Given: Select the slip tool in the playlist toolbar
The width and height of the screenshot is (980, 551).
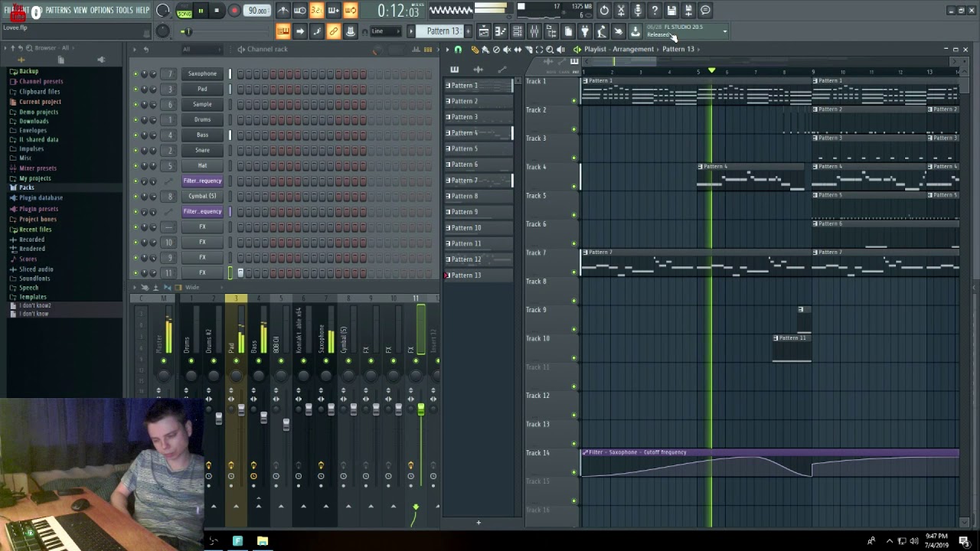Looking at the screenshot, I should pyautogui.click(x=518, y=49).
